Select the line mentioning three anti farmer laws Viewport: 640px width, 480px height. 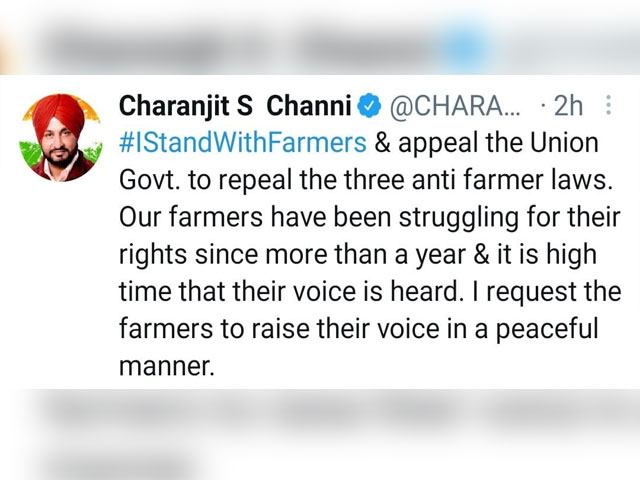[366, 180]
